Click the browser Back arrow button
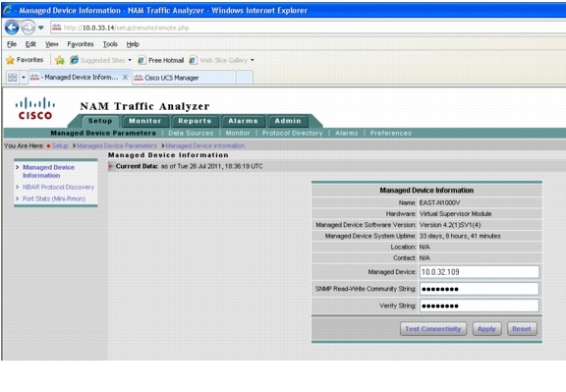 (x=12, y=28)
